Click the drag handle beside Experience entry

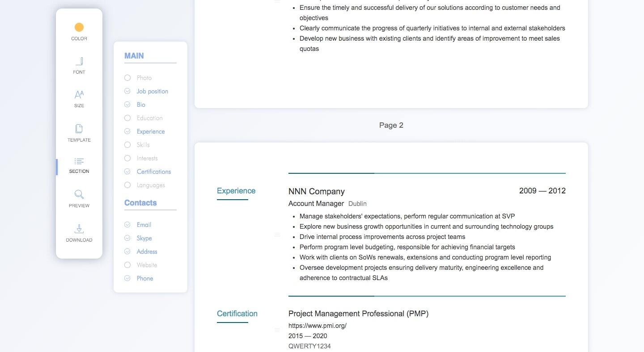[x=277, y=235]
